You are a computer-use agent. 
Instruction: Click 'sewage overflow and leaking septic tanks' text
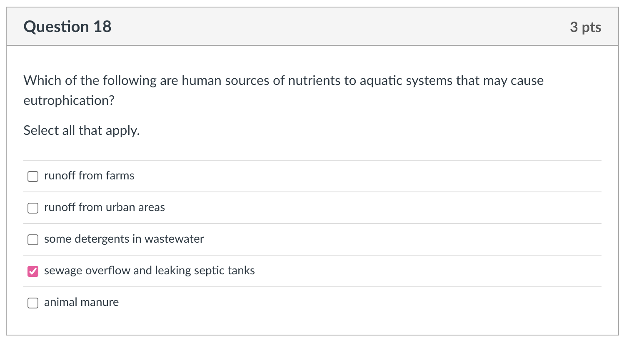coord(149,271)
